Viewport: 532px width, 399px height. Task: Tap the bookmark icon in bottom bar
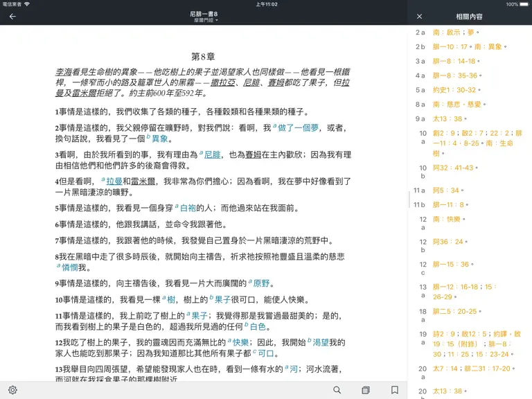pos(395,390)
